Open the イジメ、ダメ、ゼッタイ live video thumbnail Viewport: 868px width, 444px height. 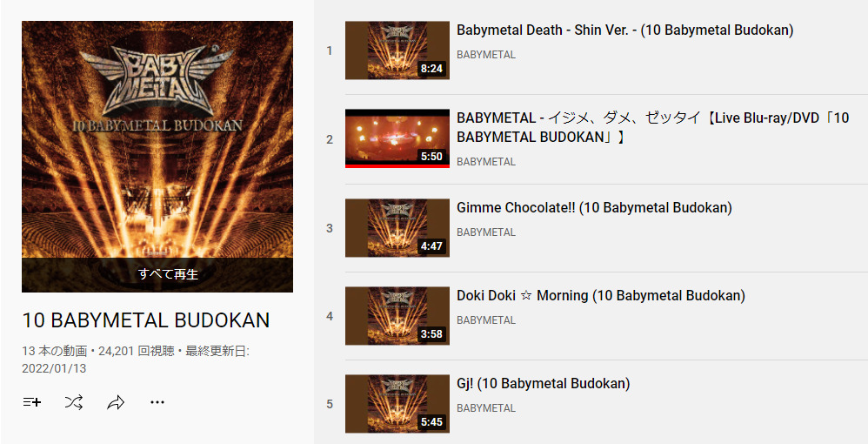tap(397, 138)
